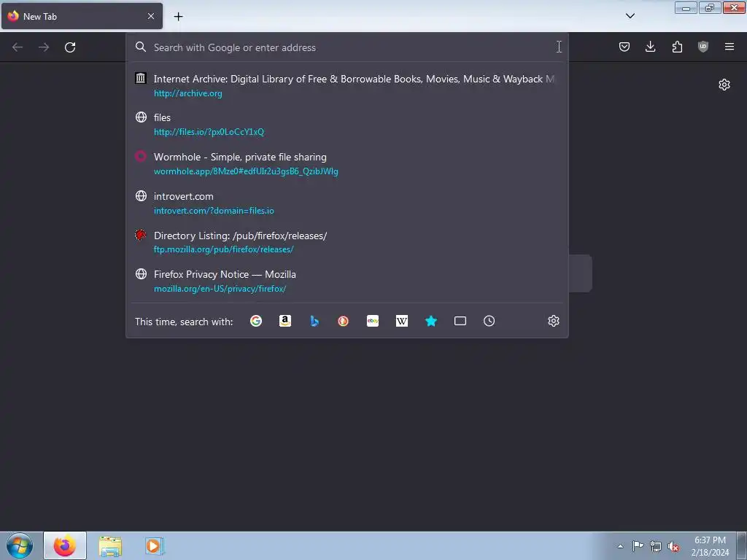This screenshot has height=560, width=747.
Task: Open a new tab with plus button
Action: (178, 17)
